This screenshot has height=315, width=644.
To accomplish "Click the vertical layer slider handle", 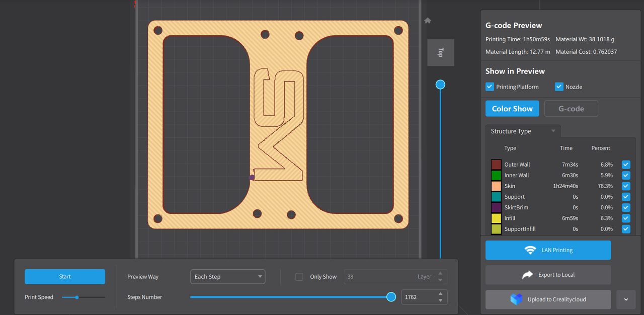I will click(440, 85).
